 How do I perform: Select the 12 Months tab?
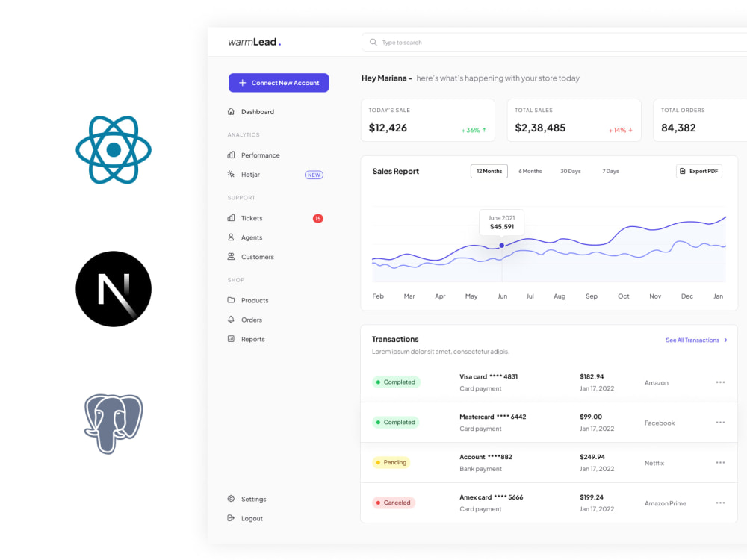489,172
